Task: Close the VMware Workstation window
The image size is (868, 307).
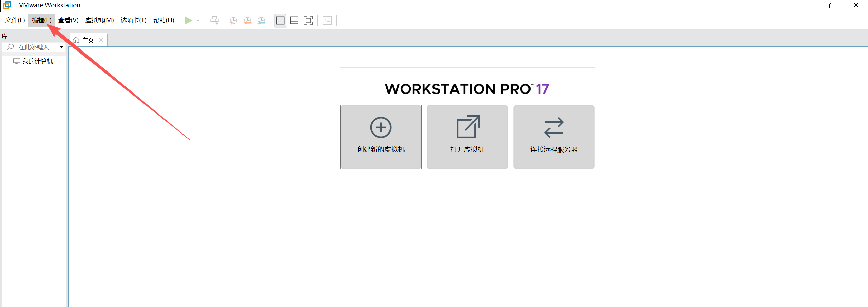Action: tap(856, 5)
